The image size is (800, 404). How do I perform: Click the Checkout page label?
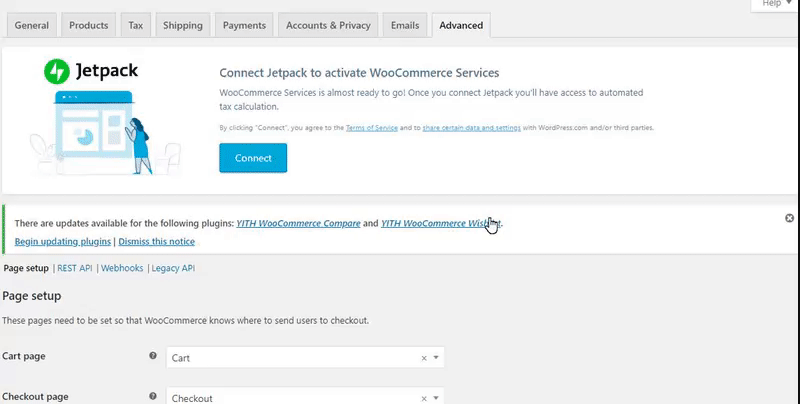35,397
